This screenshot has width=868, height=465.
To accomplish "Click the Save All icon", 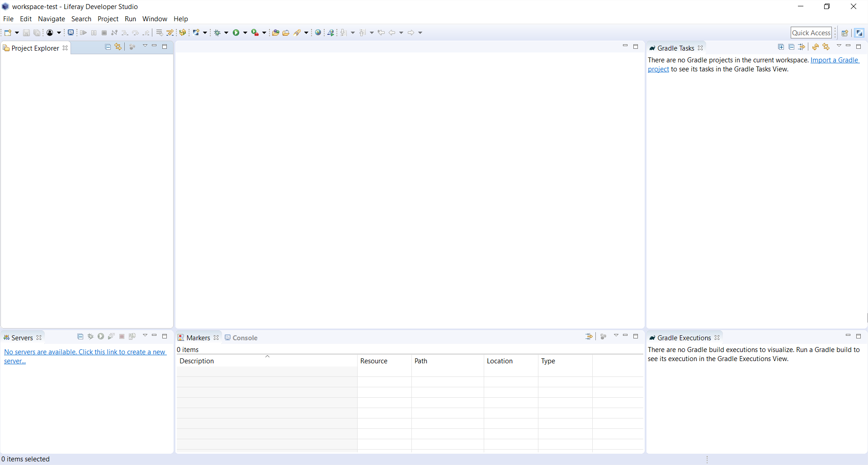I will coord(37,33).
